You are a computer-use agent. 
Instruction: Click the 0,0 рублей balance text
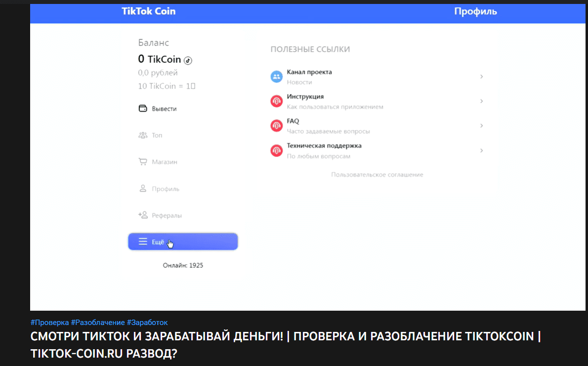pos(158,73)
